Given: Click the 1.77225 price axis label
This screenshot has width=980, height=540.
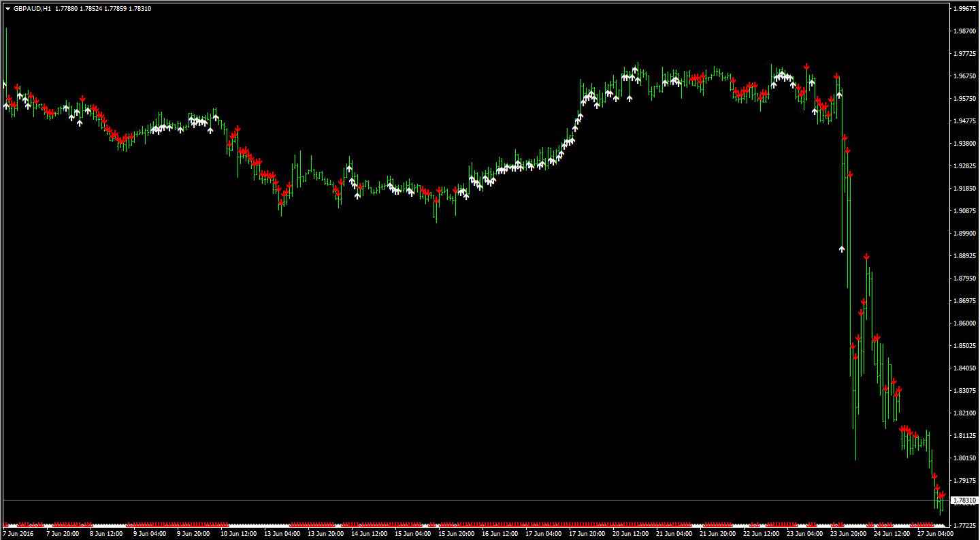Looking at the screenshot, I should (965, 526).
